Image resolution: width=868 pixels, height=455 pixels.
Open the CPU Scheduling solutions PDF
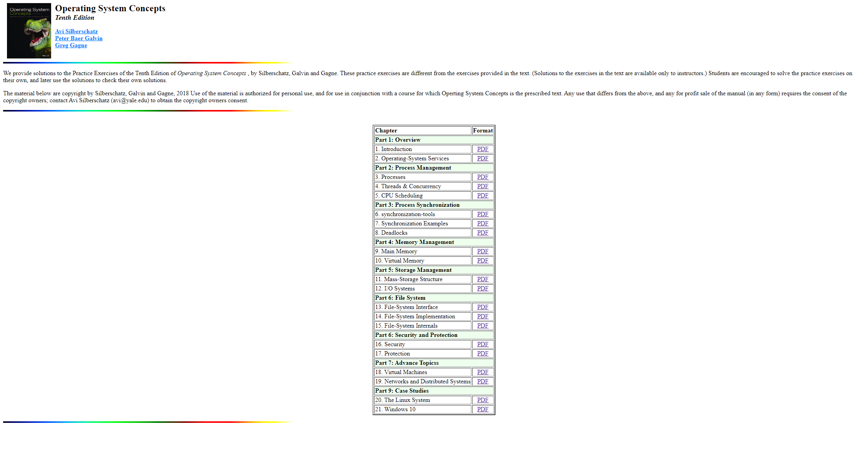click(x=483, y=195)
